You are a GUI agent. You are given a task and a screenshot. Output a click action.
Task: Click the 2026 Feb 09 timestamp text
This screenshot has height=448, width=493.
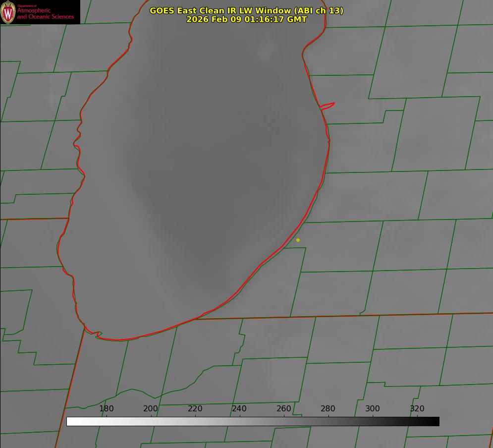pos(246,19)
